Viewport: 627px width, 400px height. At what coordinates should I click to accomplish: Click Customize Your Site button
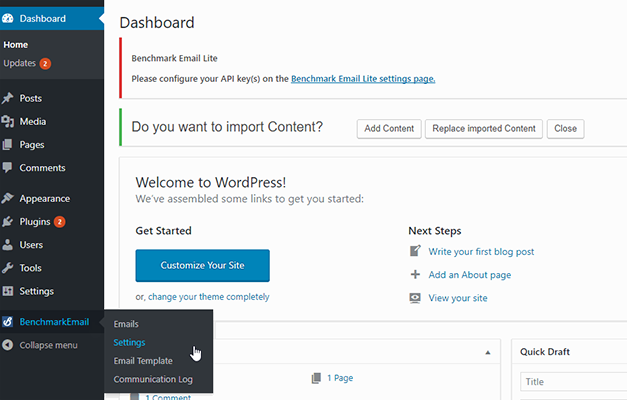(x=202, y=265)
